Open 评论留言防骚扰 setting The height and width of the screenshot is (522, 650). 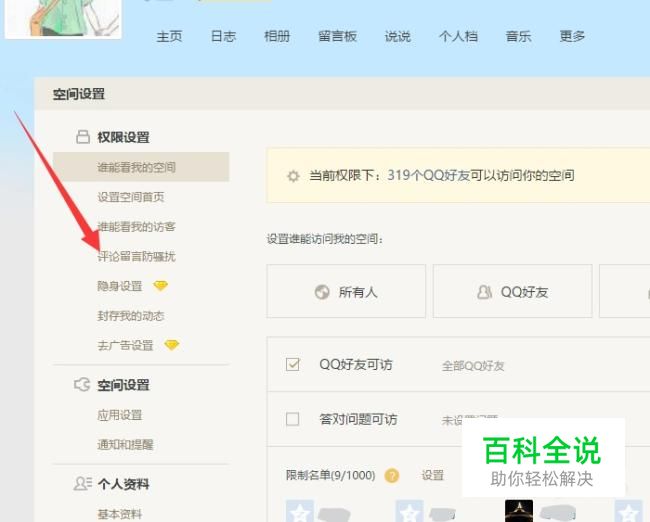click(136, 257)
